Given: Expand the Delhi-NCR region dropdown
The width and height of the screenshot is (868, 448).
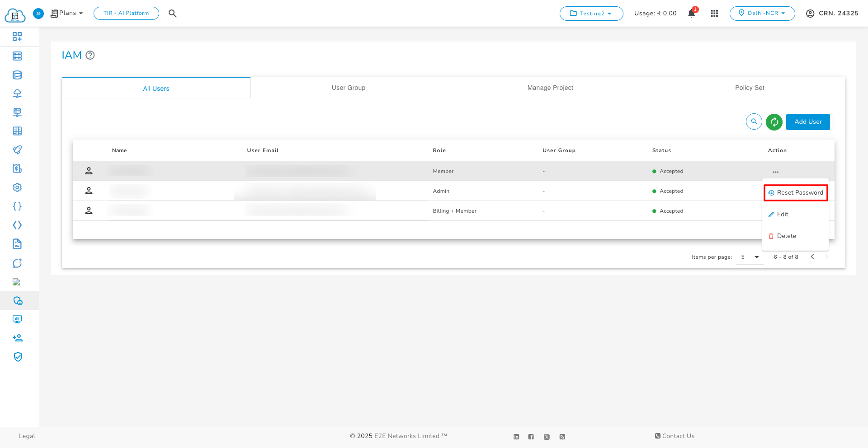Looking at the screenshot, I should point(762,14).
